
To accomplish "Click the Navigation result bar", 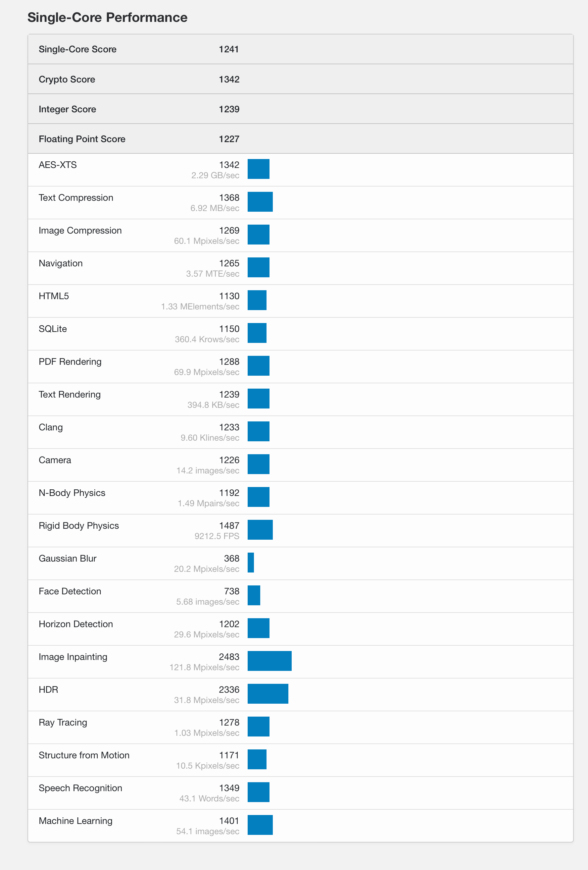I will [259, 267].
